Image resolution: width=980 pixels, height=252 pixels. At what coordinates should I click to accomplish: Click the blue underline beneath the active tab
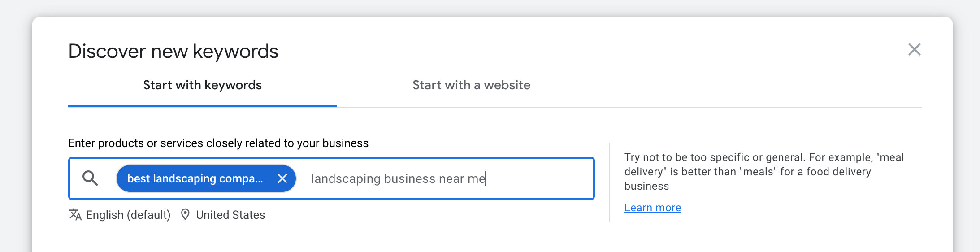point(202,106)
